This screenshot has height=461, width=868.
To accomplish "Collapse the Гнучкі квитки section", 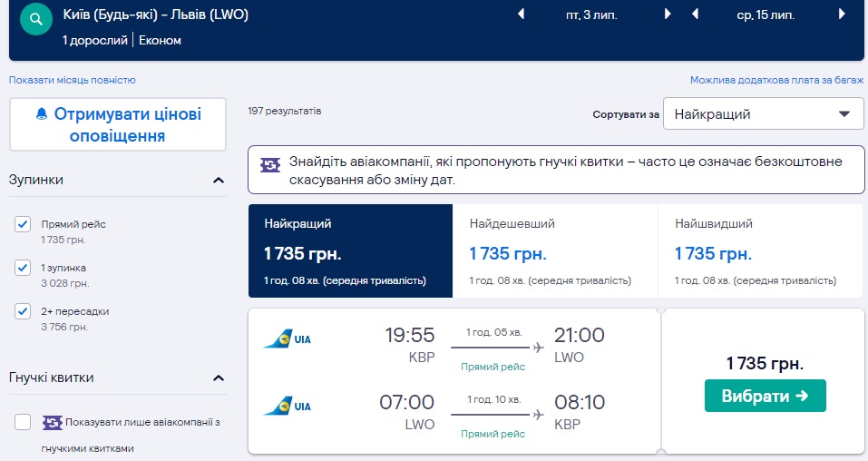I will click(219, 378).
